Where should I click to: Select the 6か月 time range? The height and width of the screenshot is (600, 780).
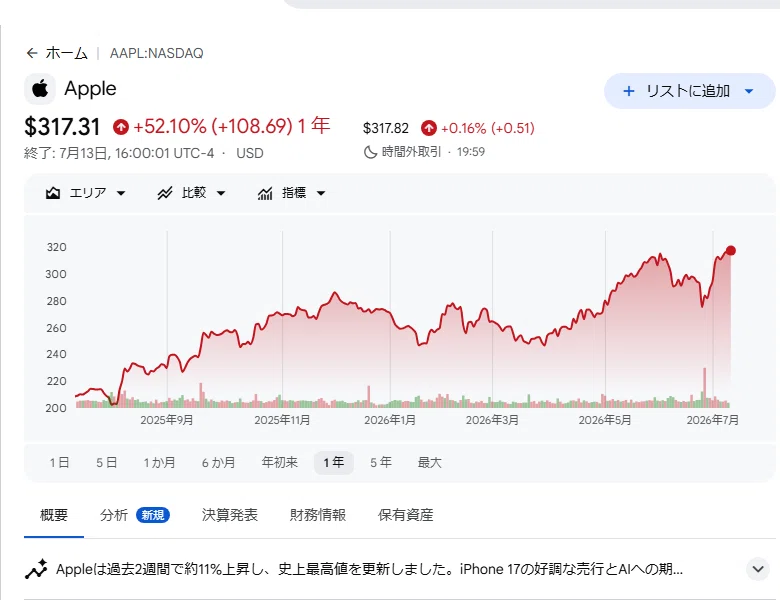[218, 463]
